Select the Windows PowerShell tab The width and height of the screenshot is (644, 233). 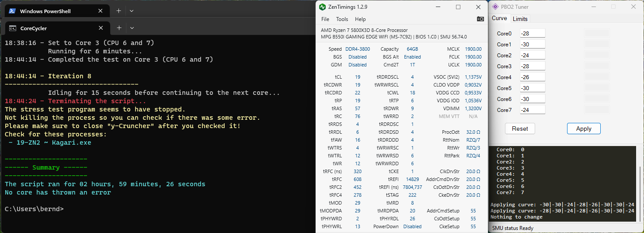(x=57, y=11)
